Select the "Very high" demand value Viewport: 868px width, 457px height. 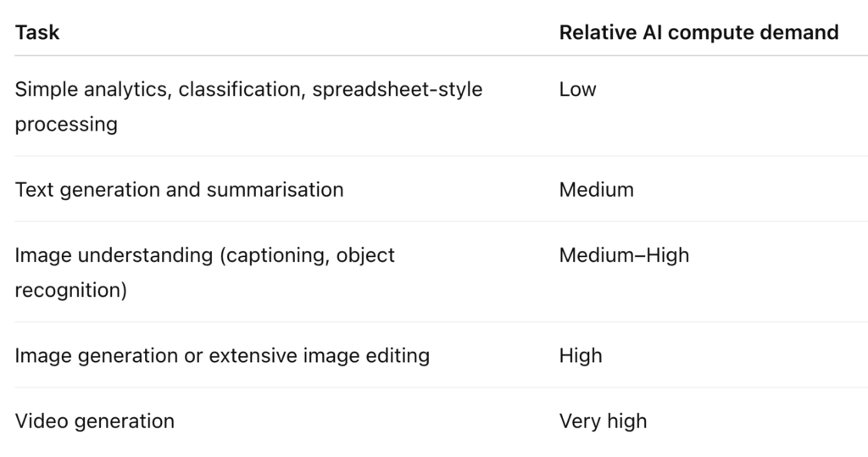pos(603,421)
